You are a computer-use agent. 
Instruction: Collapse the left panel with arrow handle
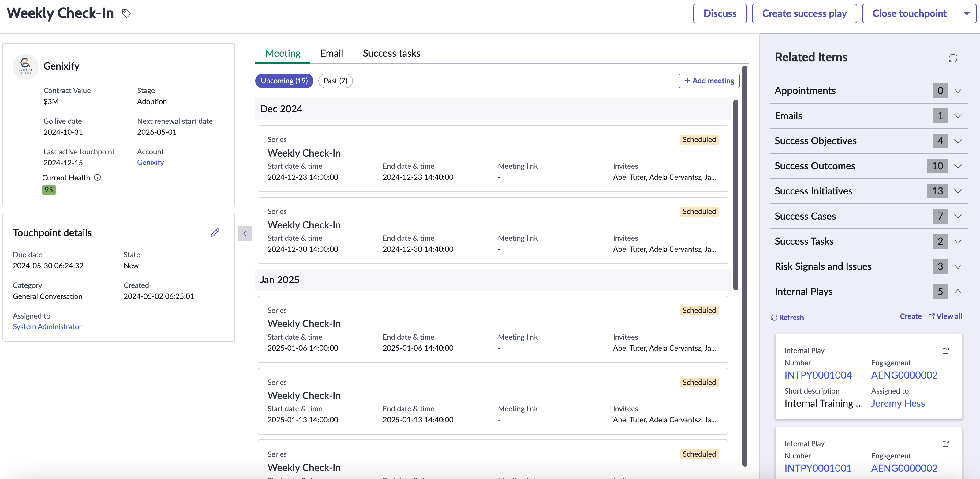point(245,233)
